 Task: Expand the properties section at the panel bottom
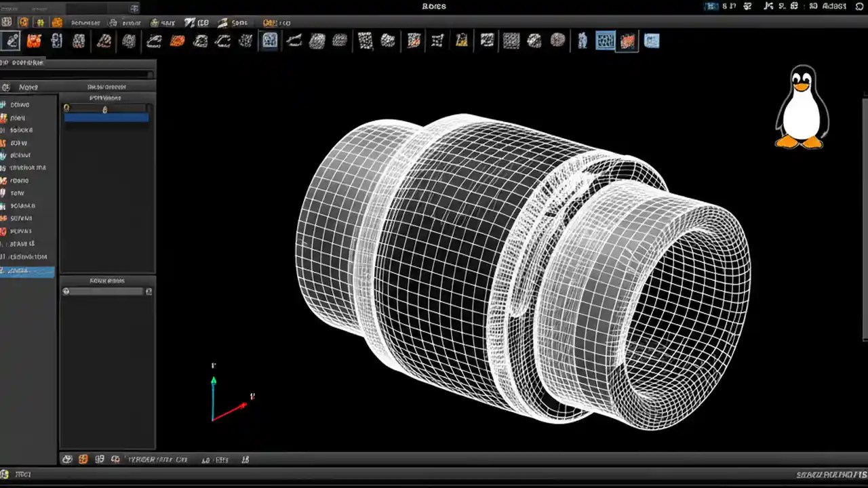click(107, 280)
